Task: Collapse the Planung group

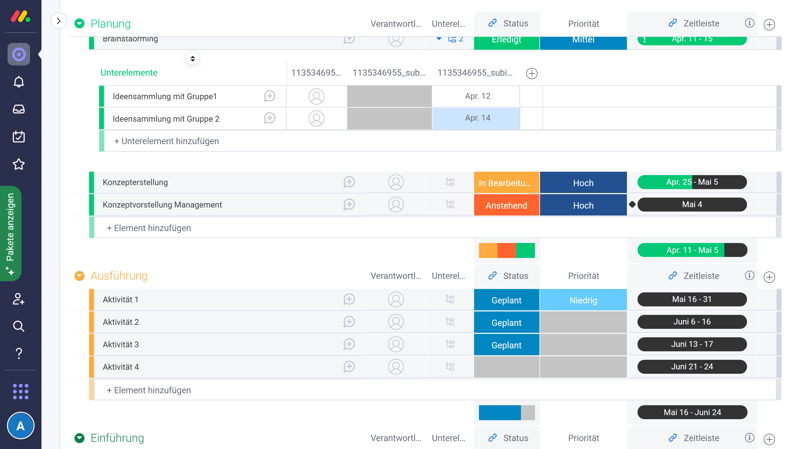Action: pyautogui.click(x=80, y=24)
